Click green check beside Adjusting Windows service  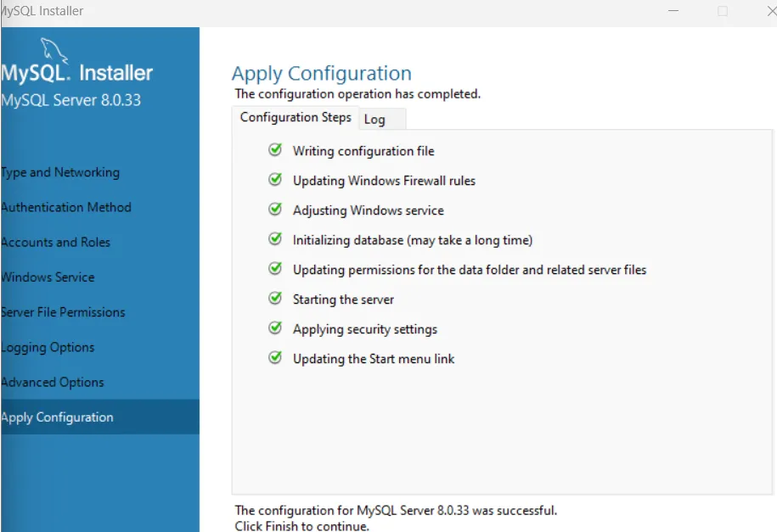[x=275, y=209]
